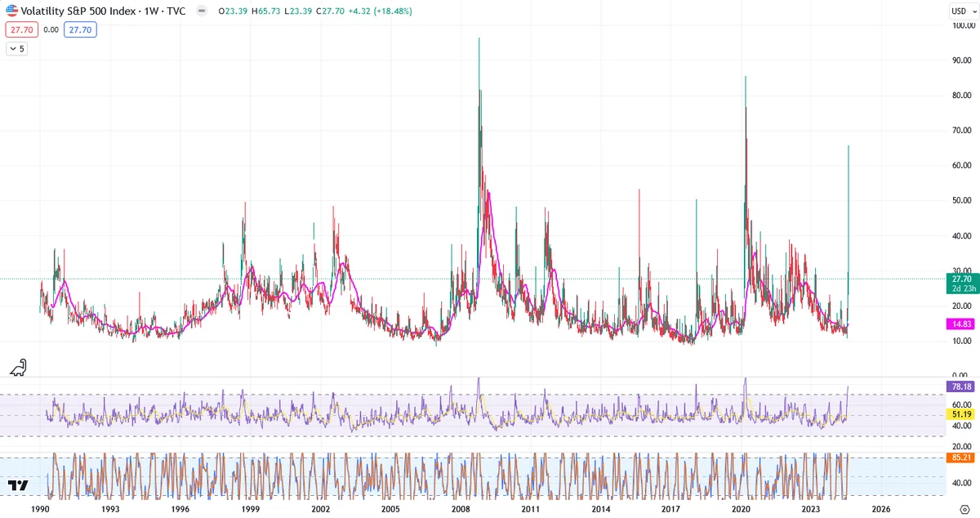Click the green 27.70 current price label

point(964,279)
